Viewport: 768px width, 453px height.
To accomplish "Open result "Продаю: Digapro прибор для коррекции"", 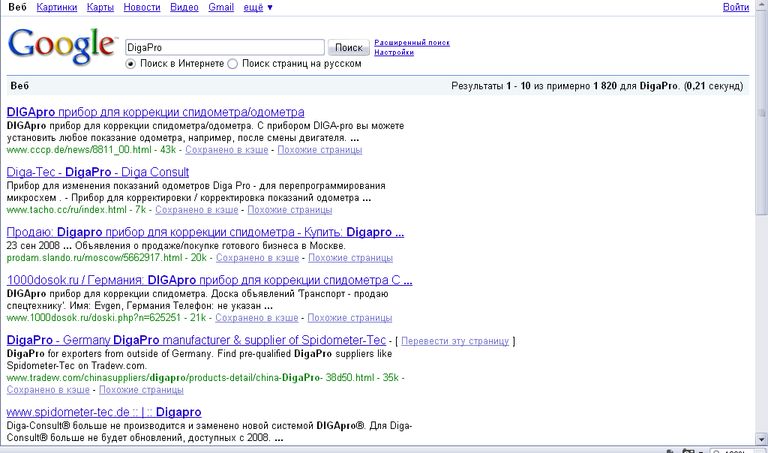I will tap(205, 232).
